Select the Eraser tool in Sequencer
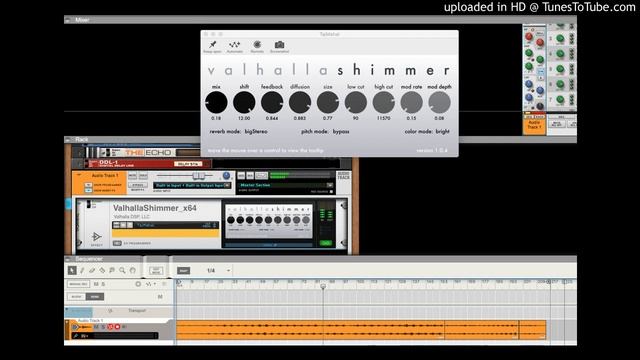640x360 pixels. point(92,270)
